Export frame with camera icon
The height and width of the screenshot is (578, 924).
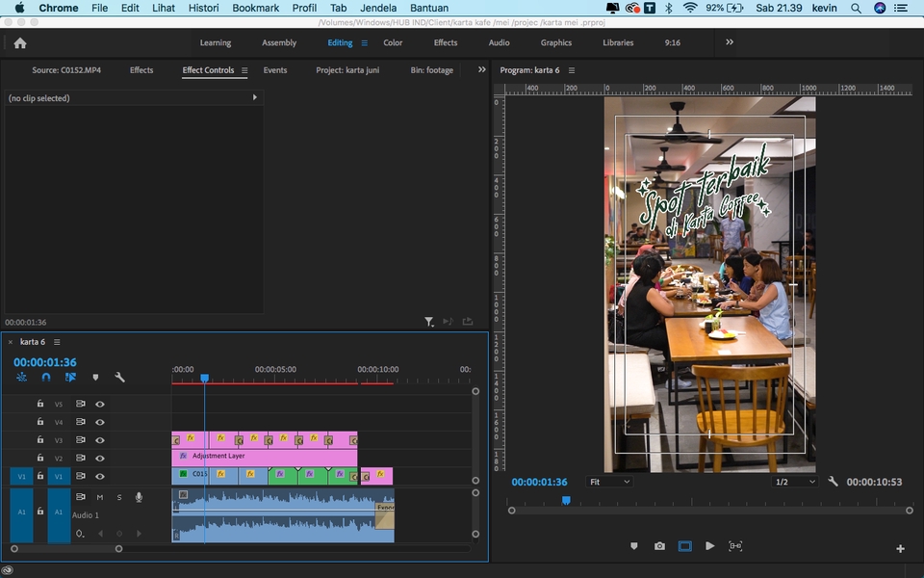coord(659,546)
